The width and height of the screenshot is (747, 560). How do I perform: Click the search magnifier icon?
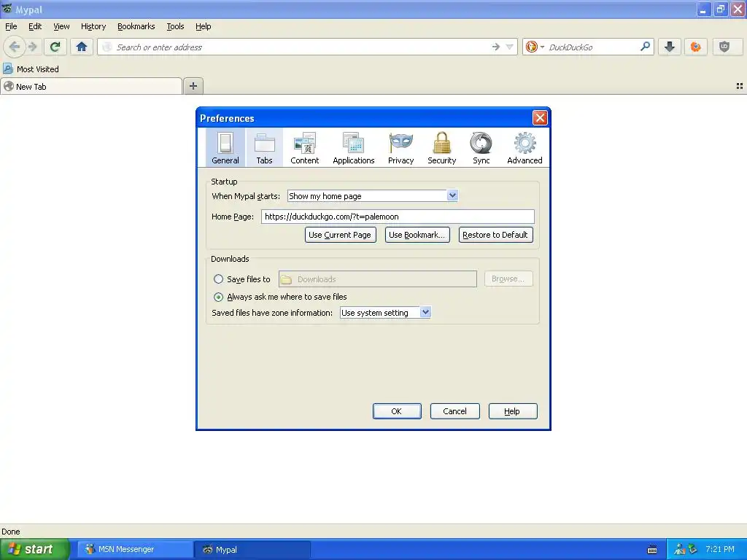(x=645, y=47)
